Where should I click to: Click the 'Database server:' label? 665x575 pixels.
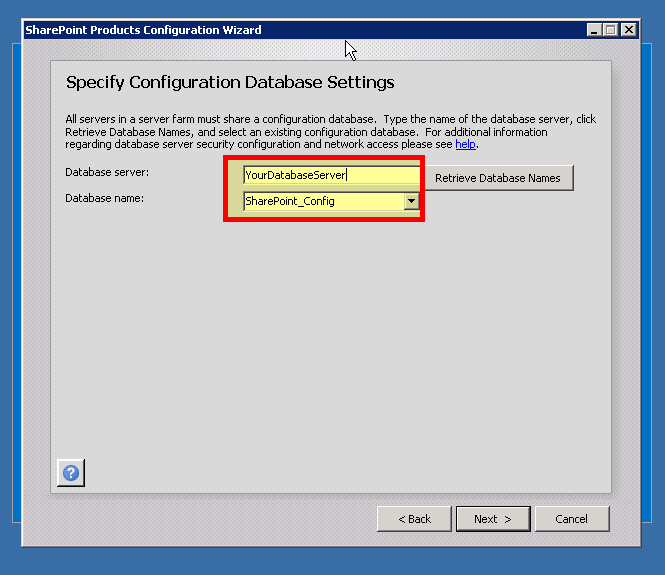[x=107, y=172]
